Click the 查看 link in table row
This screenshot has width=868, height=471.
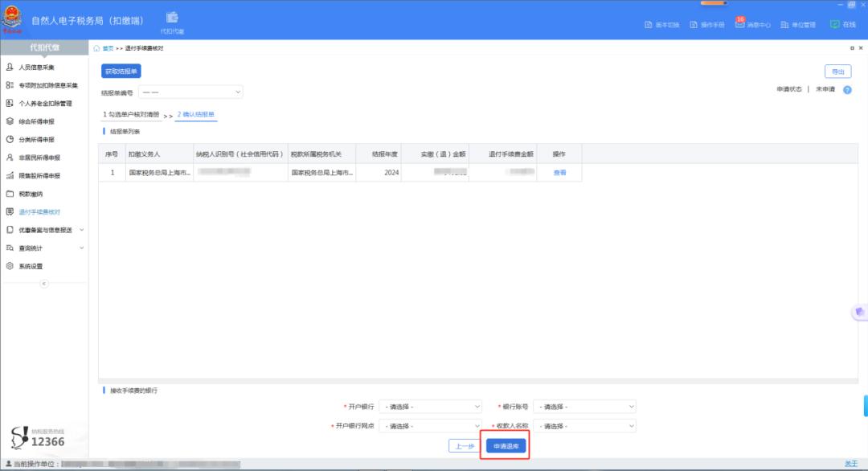(x=559, y=173)
